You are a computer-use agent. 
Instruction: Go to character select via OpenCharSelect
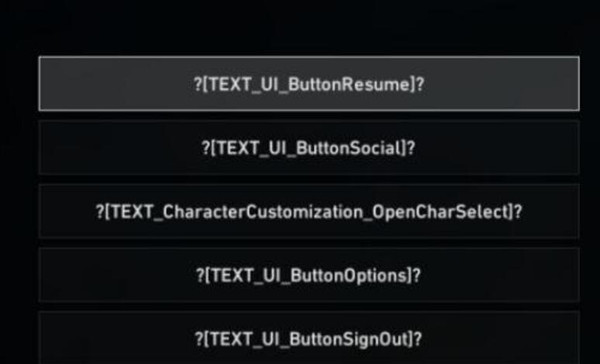click(309, 212)
